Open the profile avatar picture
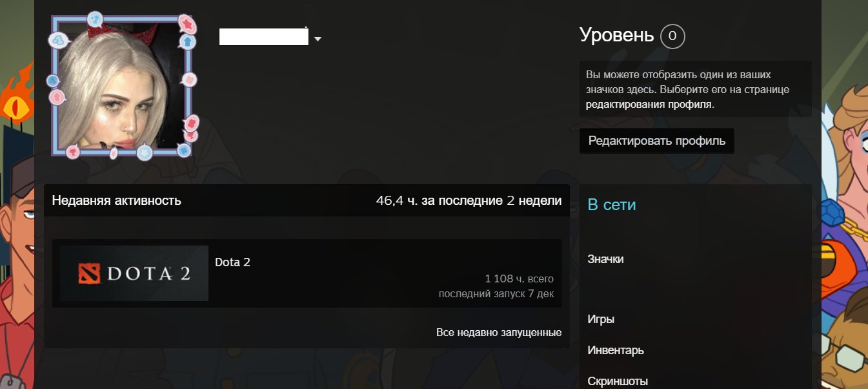 tap(123, 84)
